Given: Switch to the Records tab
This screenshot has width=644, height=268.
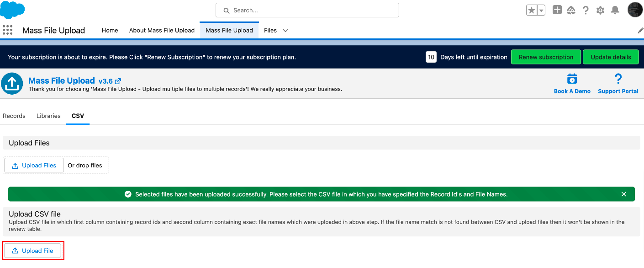Looking at the screenshot, I should click(x=14, y=116).
